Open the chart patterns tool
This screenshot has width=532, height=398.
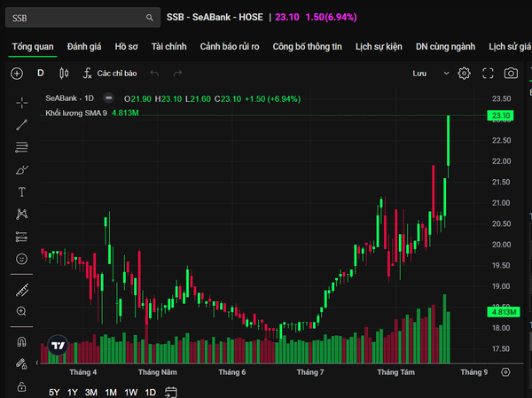[x=21, y=215]
